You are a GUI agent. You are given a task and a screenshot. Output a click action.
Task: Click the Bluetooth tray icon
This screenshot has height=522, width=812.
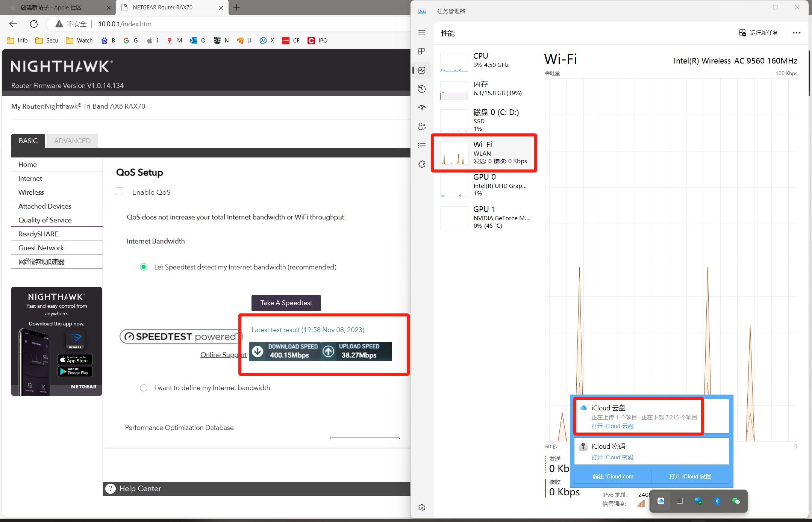point(717,501)
